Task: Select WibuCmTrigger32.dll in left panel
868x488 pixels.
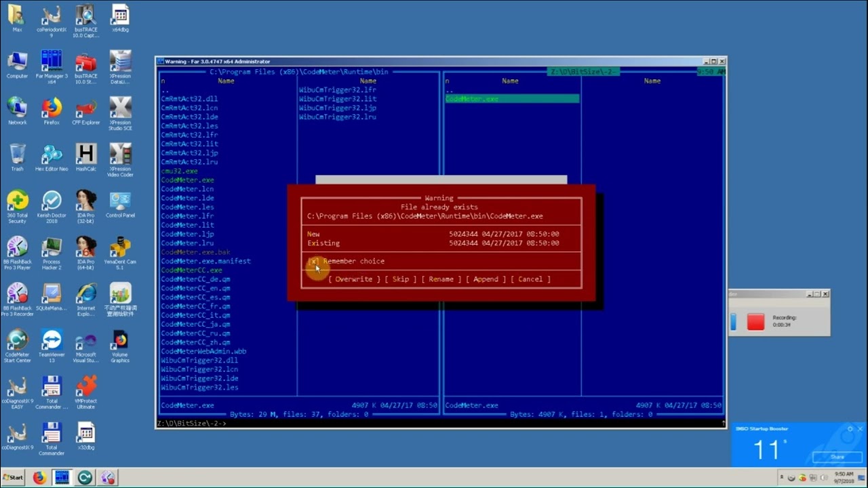Action: pos(199,361)
